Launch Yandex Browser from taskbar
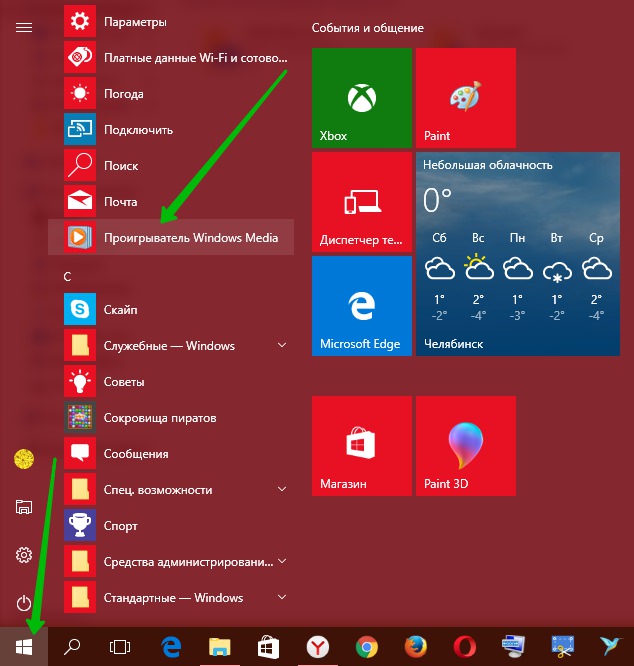 [318, 647]
